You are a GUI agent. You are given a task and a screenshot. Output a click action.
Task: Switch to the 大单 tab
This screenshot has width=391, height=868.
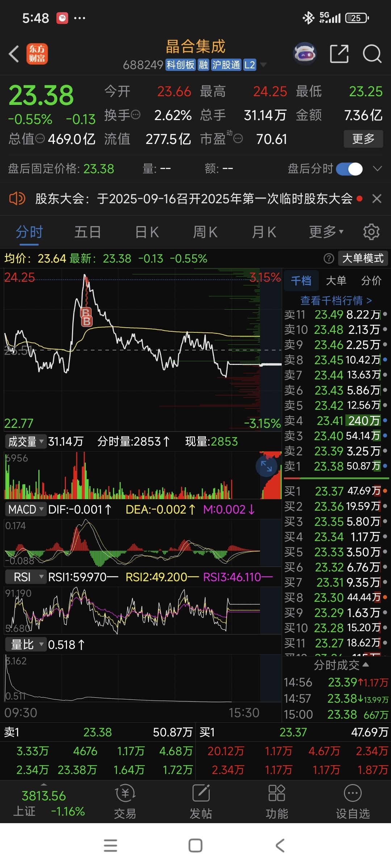click(336, 280)
